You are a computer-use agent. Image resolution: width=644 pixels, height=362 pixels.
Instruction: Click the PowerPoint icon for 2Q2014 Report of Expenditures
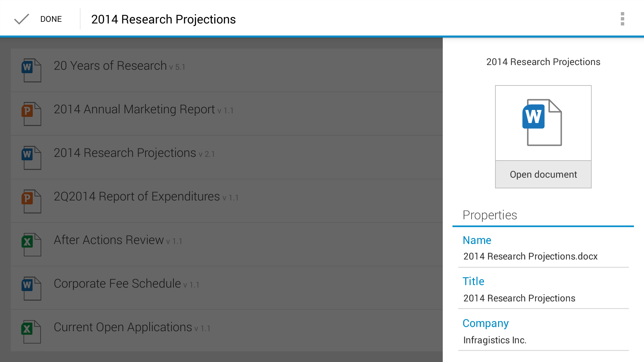(31, 200)
